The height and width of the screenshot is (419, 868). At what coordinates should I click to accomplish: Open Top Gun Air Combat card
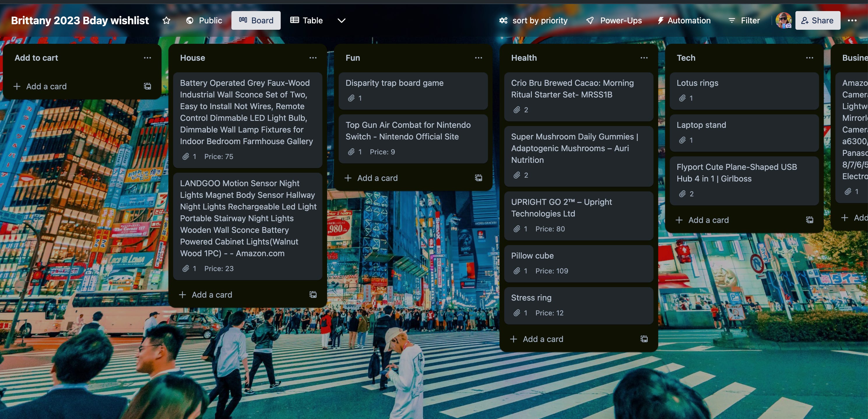pos(413,139)
